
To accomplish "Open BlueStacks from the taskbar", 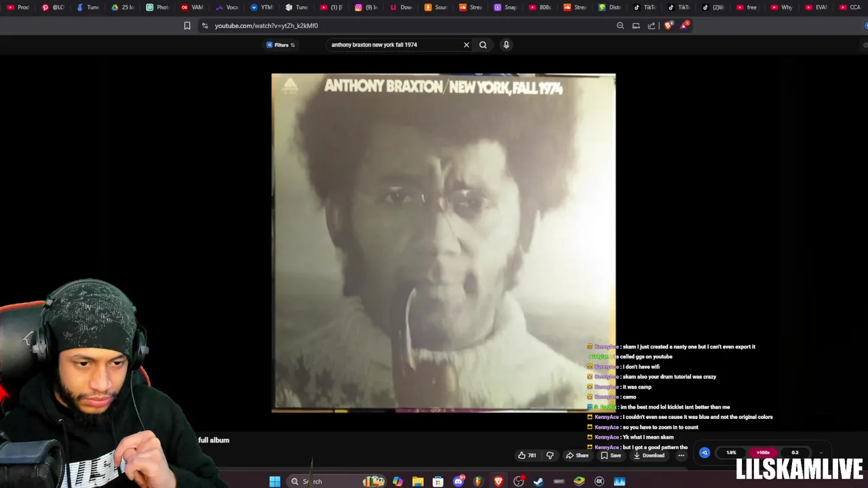I will click(x=579, y=481).
